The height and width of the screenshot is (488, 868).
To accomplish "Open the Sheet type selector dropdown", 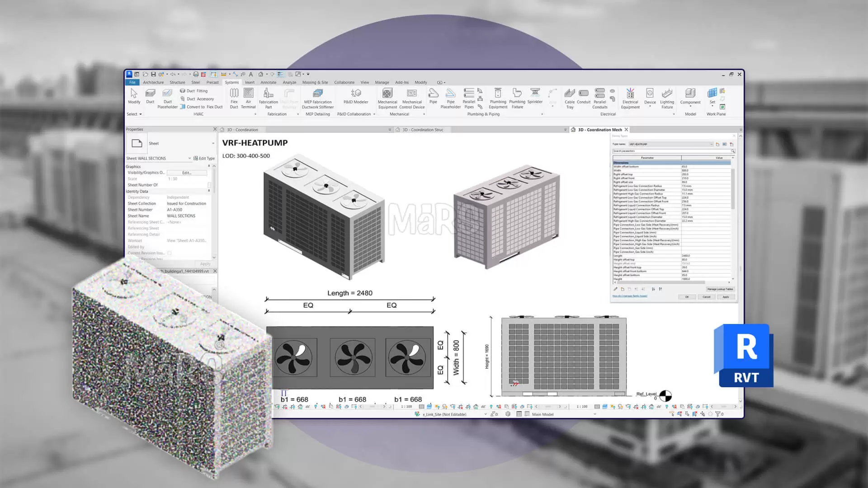I will (x=213, y=144).
